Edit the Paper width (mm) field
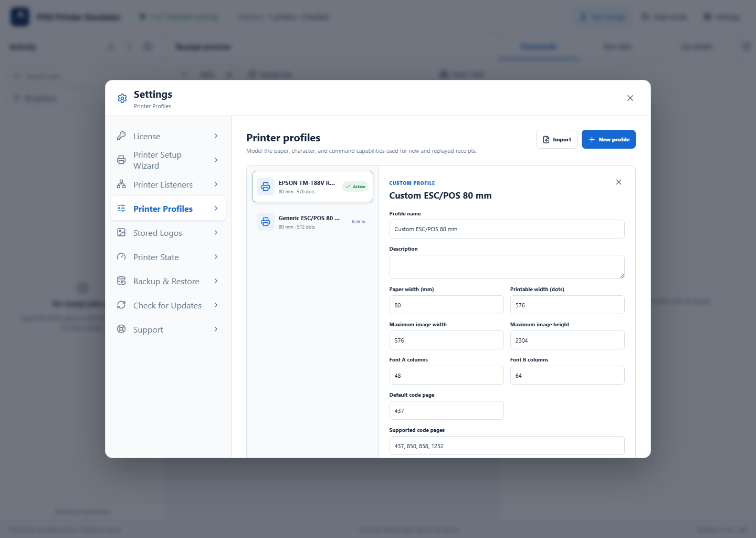756x538 pixels. tap(446, 305)
